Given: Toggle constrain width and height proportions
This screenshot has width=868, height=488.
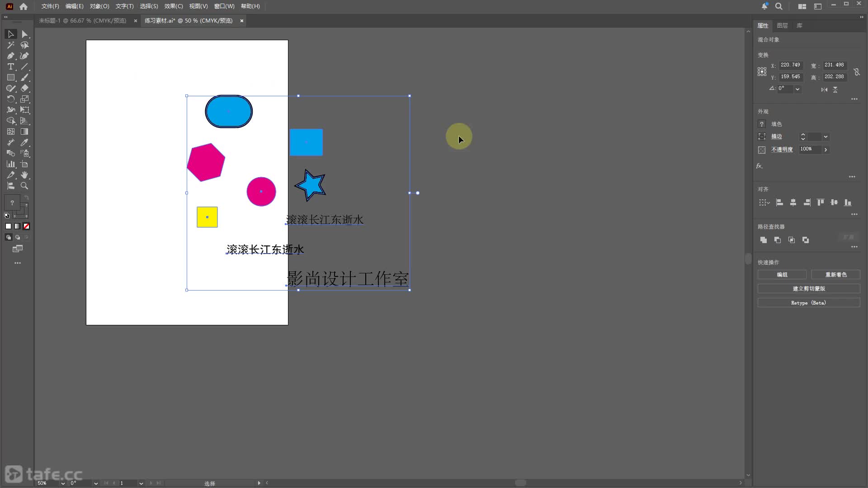Looking at the screenshot, I should click(857, 72).
